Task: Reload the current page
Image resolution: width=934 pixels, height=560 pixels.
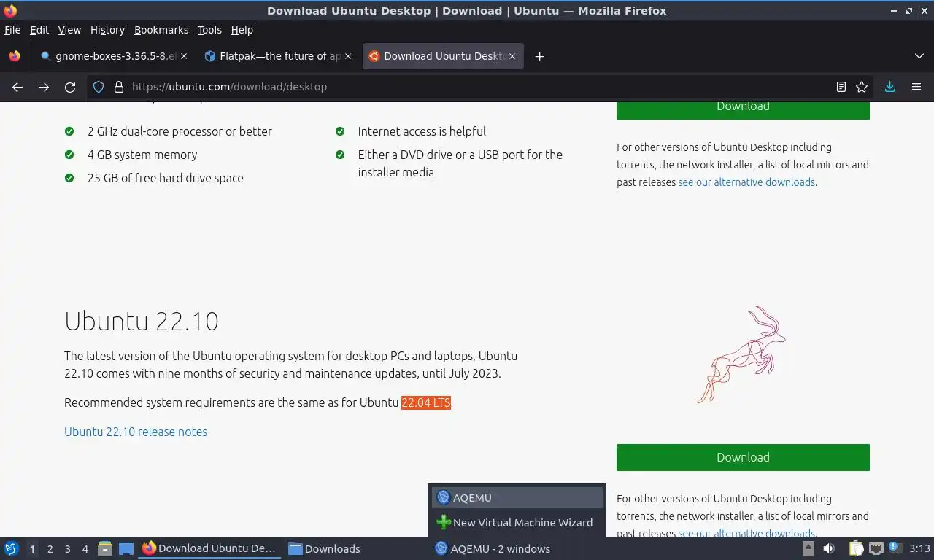Action: click(x=70, y=87)
